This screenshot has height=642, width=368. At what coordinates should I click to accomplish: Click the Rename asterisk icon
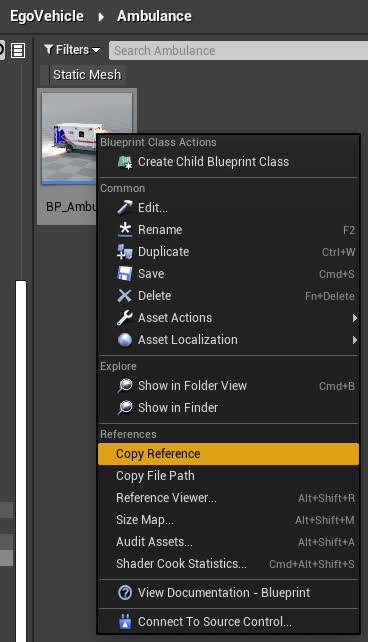click(x=125, y=230)
